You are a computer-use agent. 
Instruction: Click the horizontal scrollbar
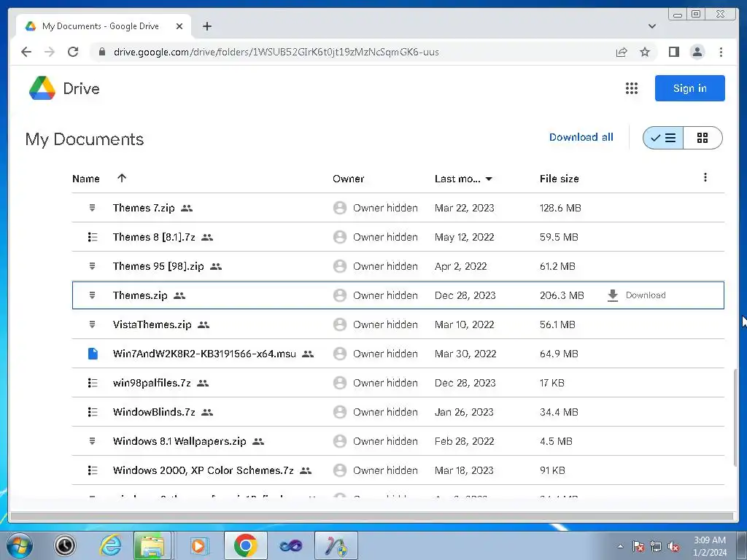click(371, 516)
